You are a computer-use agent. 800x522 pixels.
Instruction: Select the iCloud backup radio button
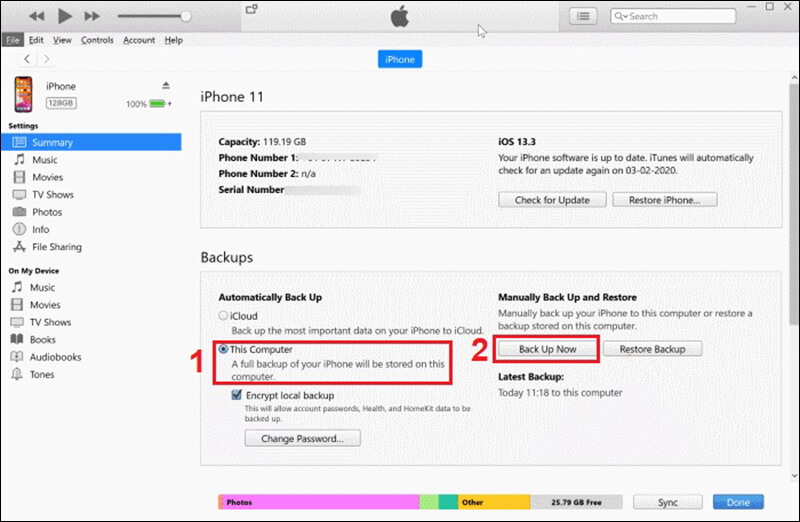223,315
